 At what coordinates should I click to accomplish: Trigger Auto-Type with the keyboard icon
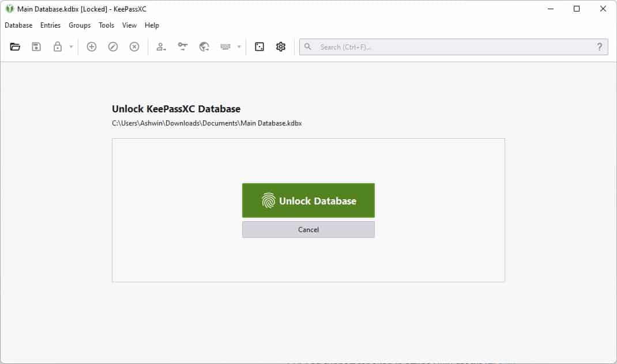tap(225, 47)
